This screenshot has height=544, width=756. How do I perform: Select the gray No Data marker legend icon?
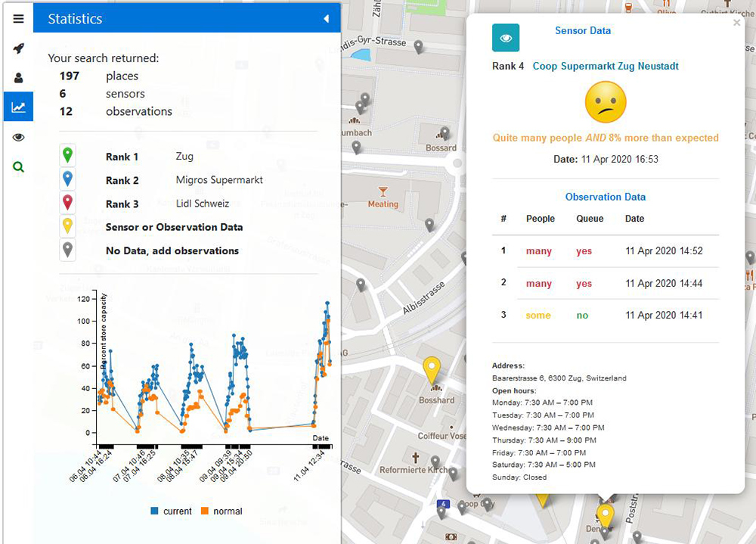click(x=68, y=250)
